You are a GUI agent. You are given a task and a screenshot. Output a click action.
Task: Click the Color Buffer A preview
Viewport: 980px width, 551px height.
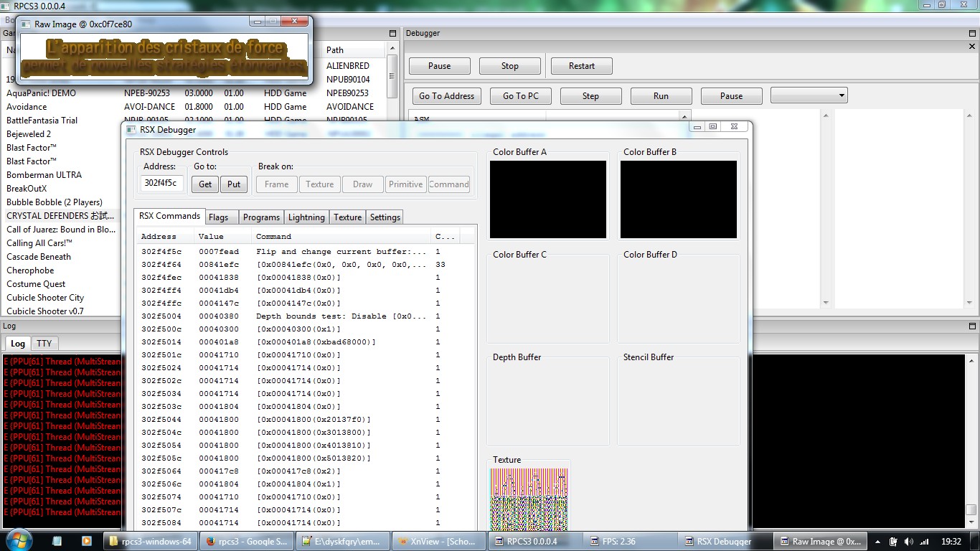pos(547,199)
